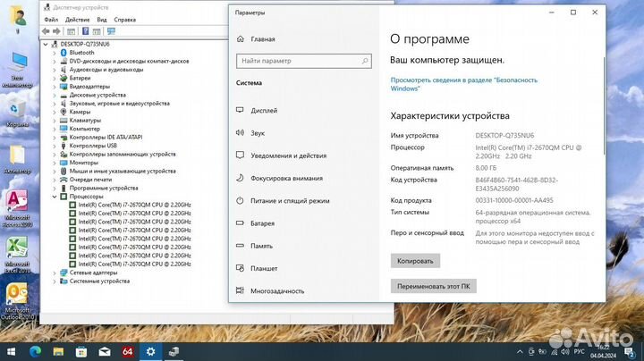This screenshot has height=361, width=644.
Task: Select the Bluetooth device category
Action: pyautogui.click(x=81, y=53)
